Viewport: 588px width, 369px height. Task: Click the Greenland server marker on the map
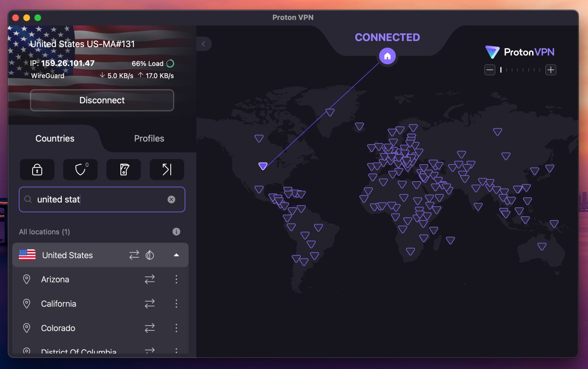pyautogui.click(x=330, y=112)
